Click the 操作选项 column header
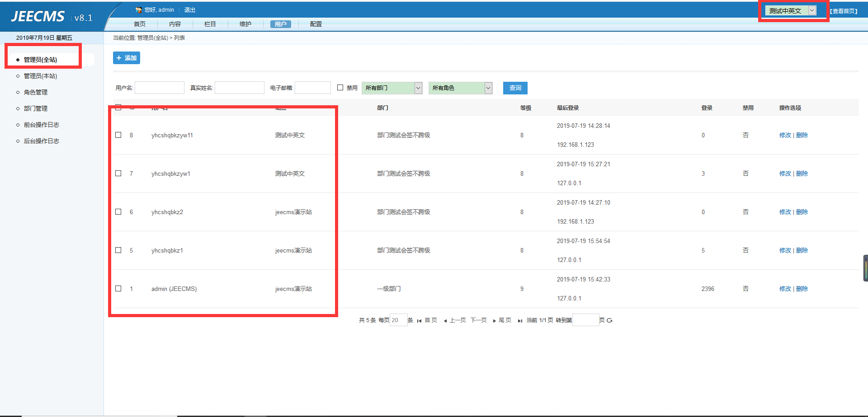The width and height of the screenshot is (868, 417). pyautogui.click(x=790, y=108)
